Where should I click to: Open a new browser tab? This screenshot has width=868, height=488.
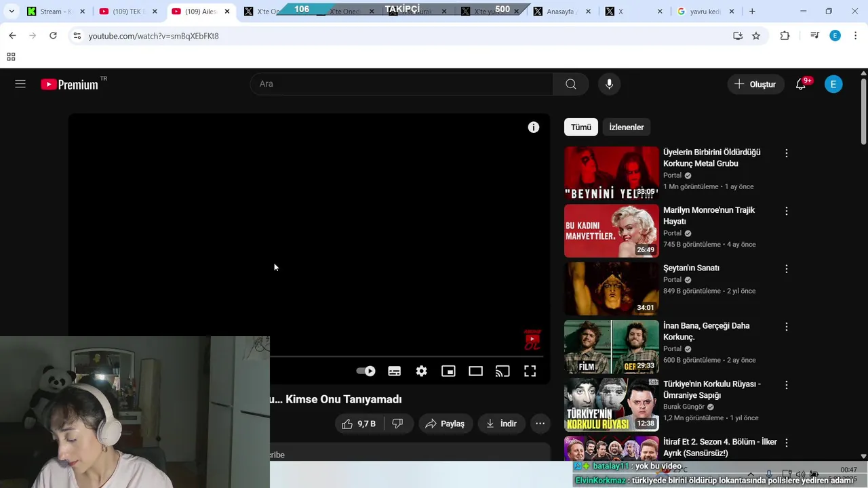[752, 12]
